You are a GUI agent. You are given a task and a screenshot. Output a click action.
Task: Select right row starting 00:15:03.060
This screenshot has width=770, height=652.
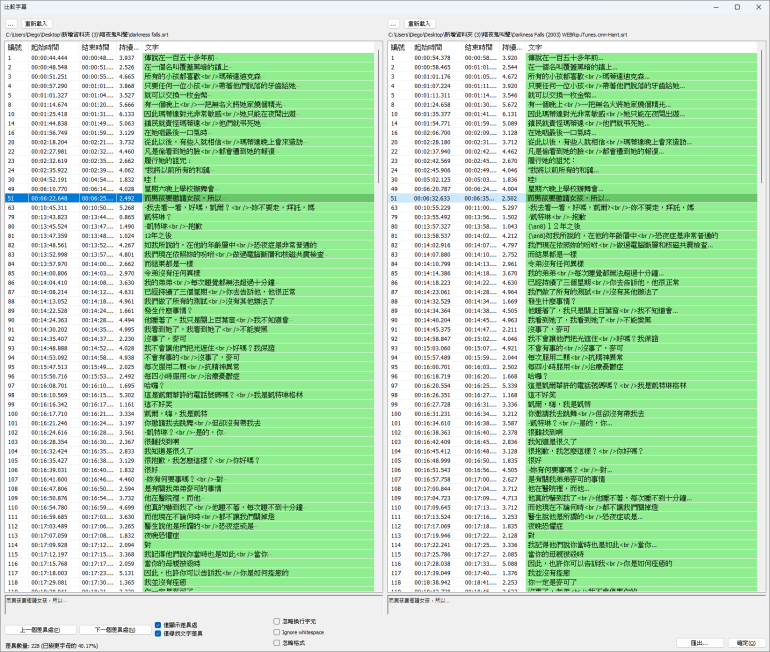click(573, 348)
